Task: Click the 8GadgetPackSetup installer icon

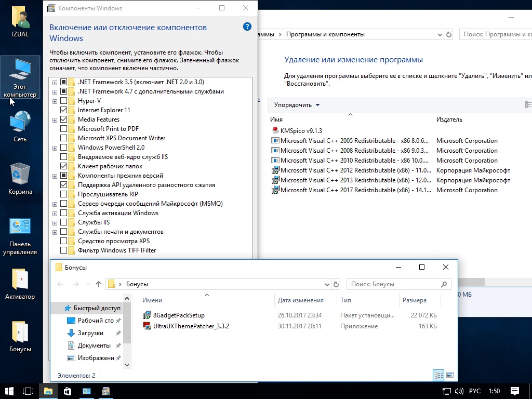Action: click(147, 315)
